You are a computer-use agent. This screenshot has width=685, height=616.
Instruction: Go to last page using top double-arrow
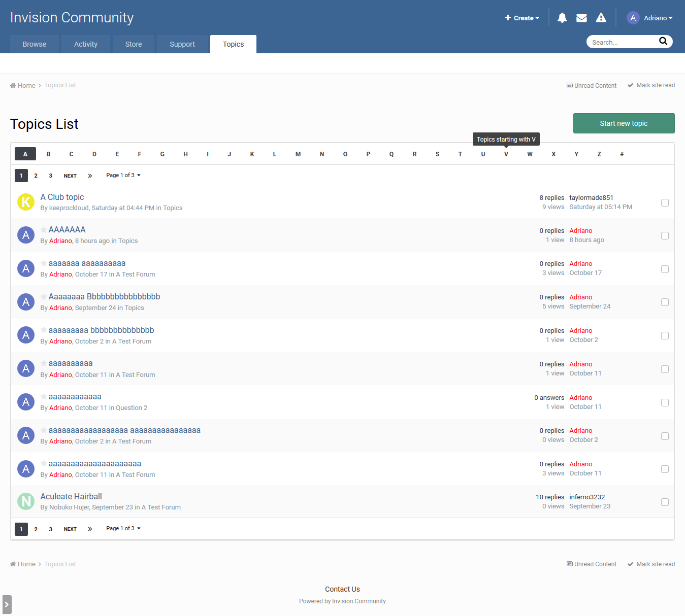(x=90, y=176)
